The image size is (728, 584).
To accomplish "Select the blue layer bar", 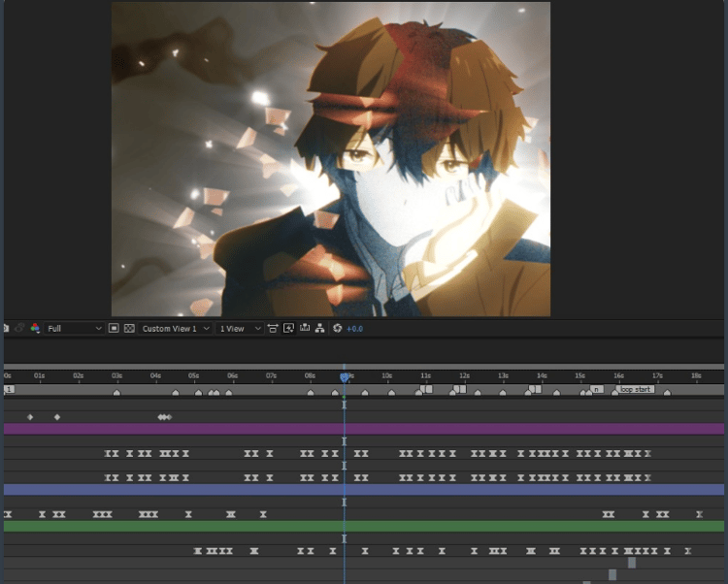I will click(364, 489).
